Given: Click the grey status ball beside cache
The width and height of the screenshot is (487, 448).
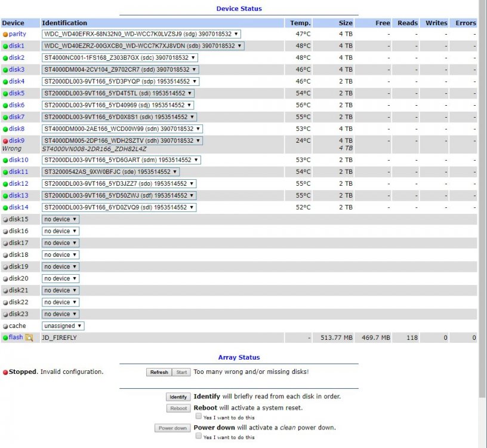Looking at the screenshot, I should pos(5,326).
